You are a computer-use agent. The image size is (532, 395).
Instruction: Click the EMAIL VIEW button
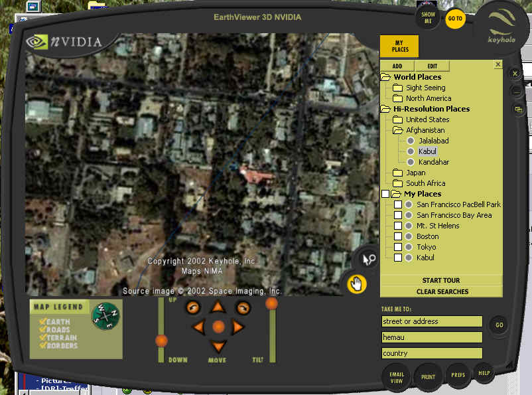click(x=396, y=378)
